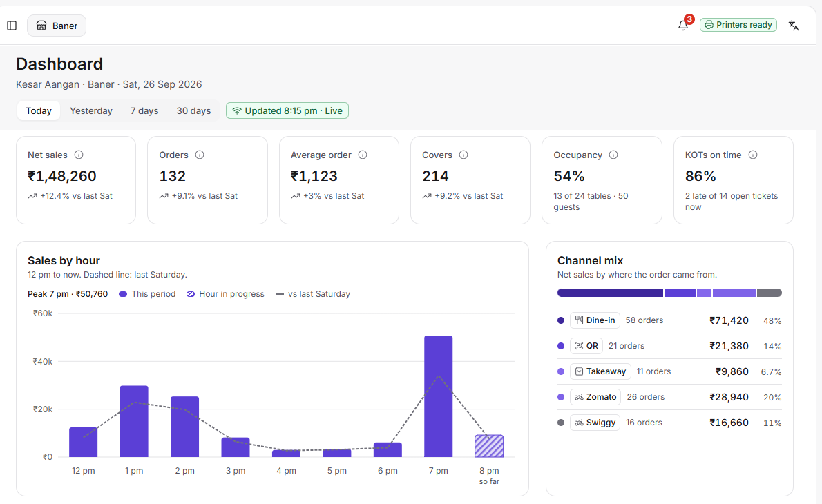Select the Today tab
This screenshot has width=822, height=504.
(x=39, y=110)
